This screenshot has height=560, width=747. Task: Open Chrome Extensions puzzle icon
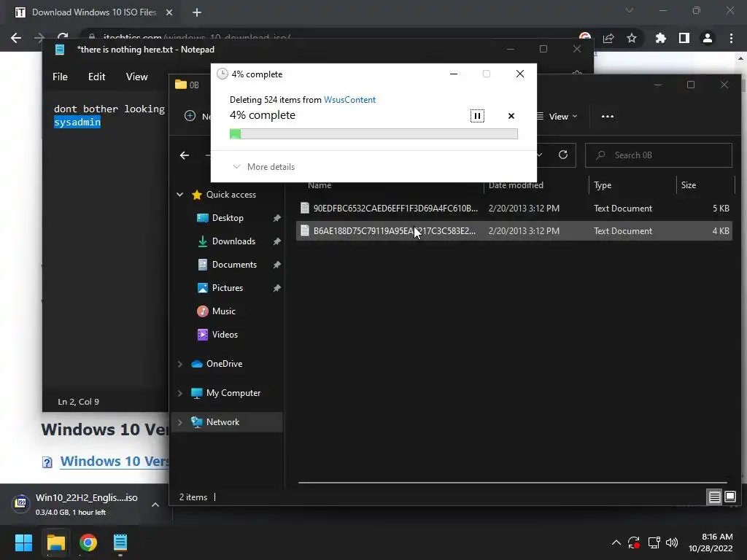tap(660, 38)
